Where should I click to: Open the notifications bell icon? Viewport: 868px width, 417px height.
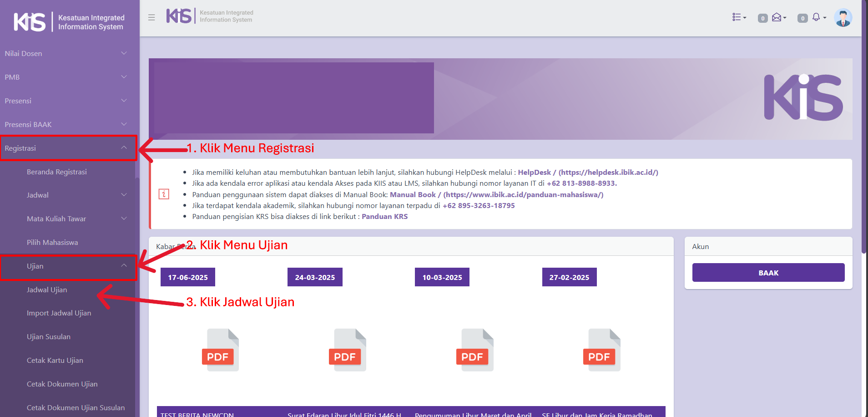pyautogui.click(x=817, y=17)
